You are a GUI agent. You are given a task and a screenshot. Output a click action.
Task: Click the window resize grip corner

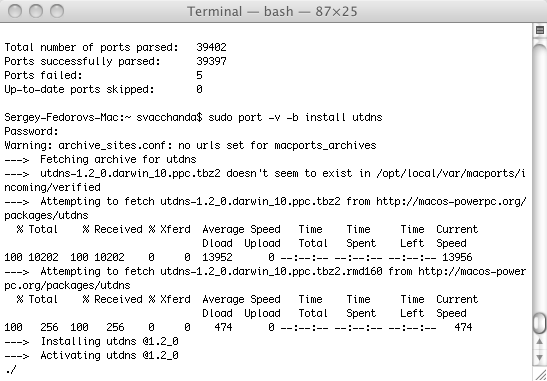(x=540, y=374)
